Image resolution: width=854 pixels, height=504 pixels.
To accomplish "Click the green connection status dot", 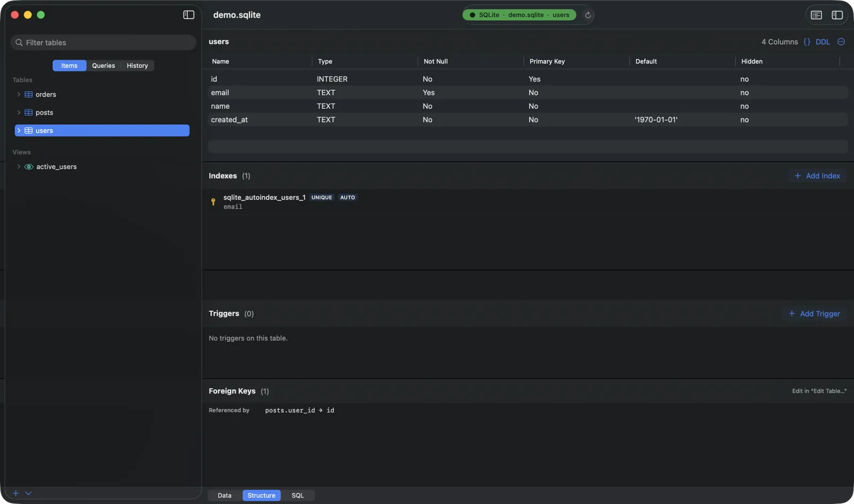I will [x=472, y=15].
